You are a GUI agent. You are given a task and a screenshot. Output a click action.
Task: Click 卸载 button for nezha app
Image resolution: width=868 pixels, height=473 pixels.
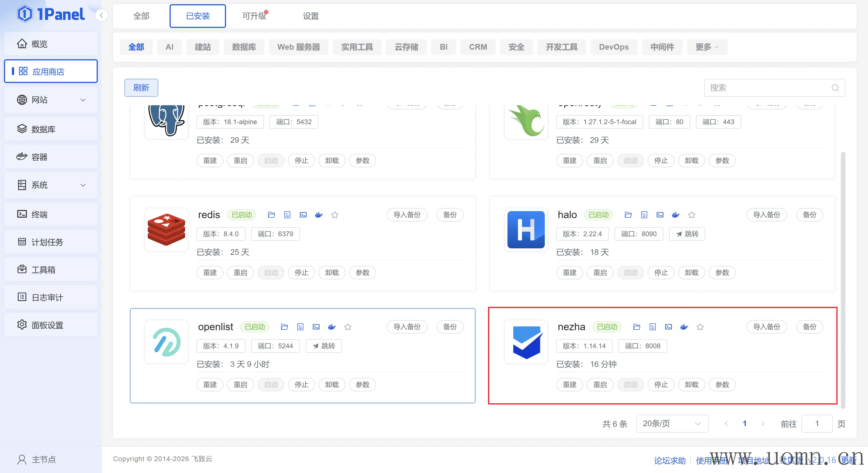pos(691,384)
